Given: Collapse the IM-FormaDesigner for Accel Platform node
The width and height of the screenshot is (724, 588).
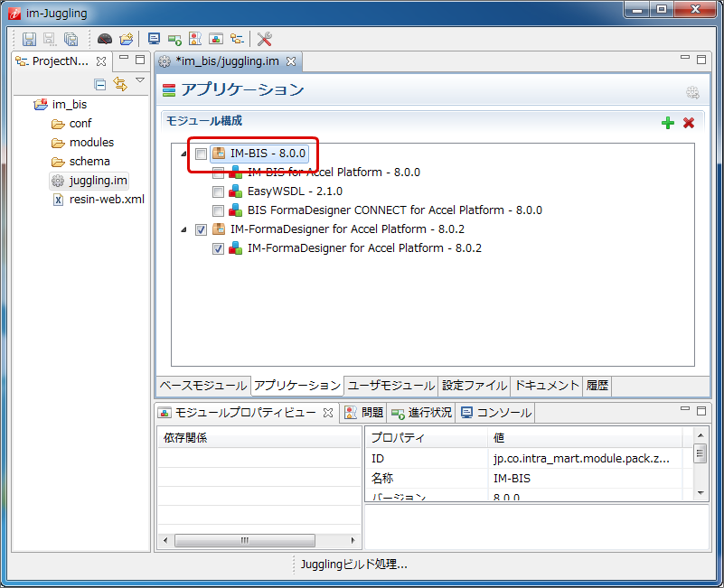Looking at the screenshot, I should point(183,229).
